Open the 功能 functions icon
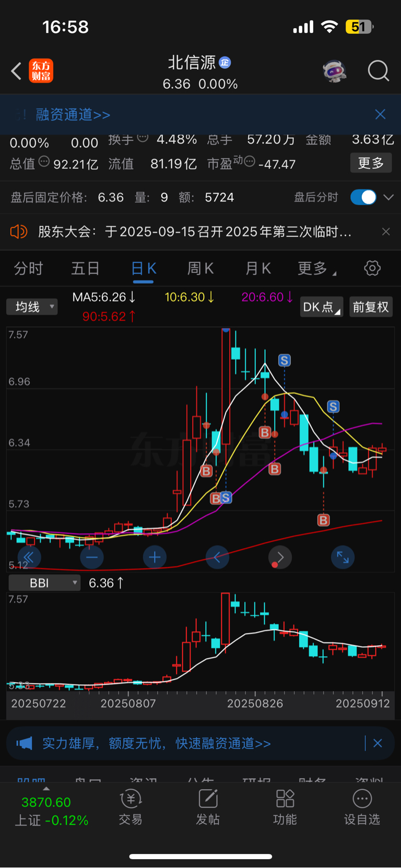The height and width of the screenshot is (868, 401). (285, 807)
